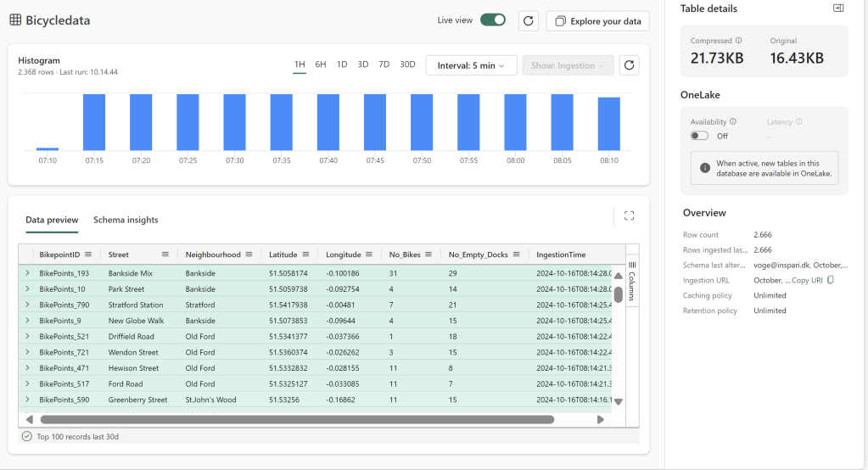Collapse the Table details side panel
The height and width of the screenshot is (470, 868).
pos(838,8)
